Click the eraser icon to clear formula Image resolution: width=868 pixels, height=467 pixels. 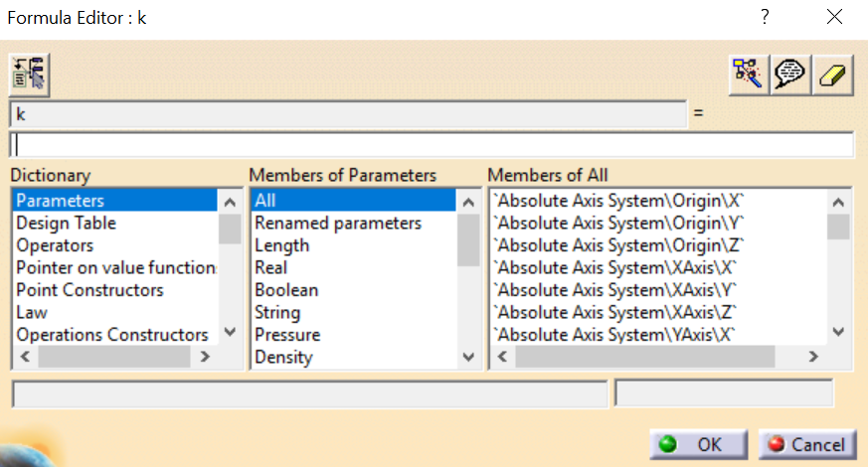(832, 75)
